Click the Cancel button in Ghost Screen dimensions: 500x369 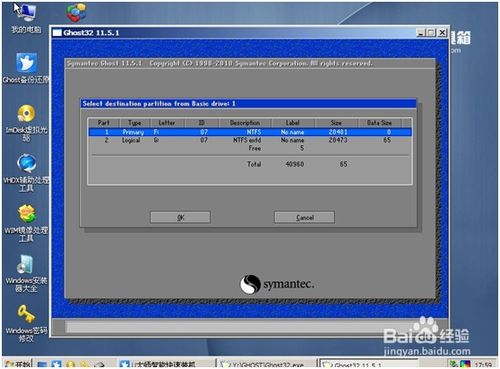(304, 217)
